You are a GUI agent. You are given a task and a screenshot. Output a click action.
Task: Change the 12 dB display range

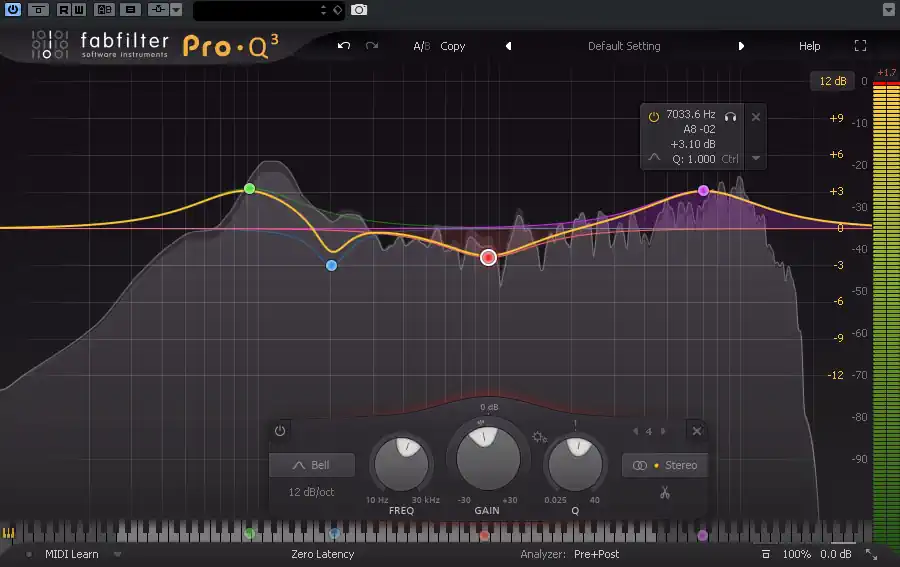click(x=832, y=81)
